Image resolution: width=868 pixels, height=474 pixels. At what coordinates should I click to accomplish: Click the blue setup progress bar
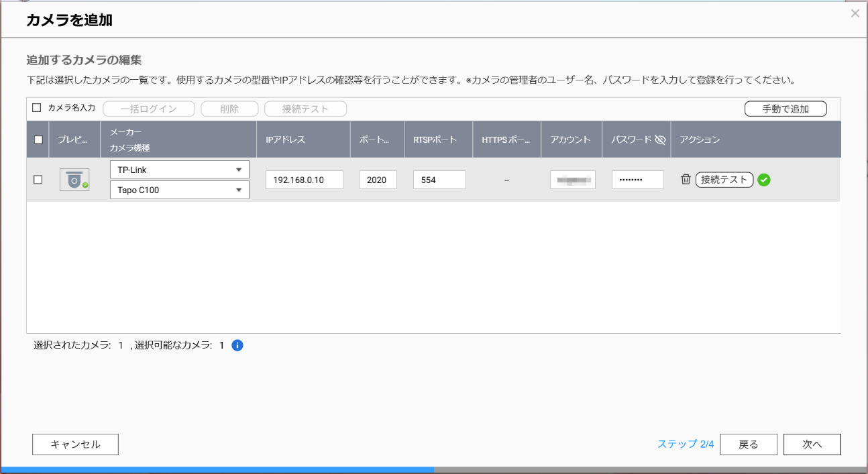pyautogui.click(x=217, y=470)
